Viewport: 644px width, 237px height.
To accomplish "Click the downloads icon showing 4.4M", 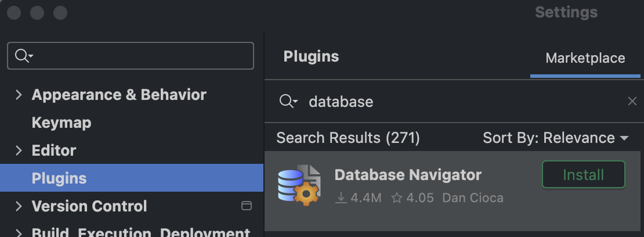I will pos(341,198).
